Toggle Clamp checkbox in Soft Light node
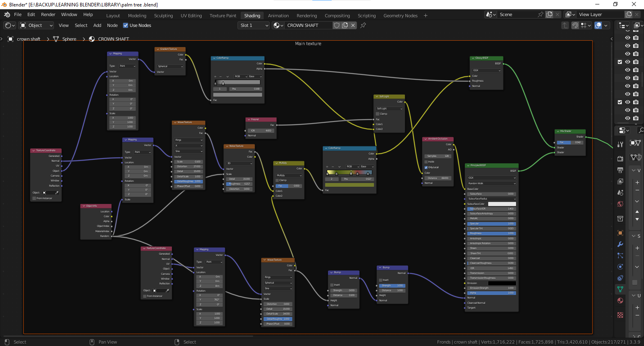644x346 pixels. 377,114
